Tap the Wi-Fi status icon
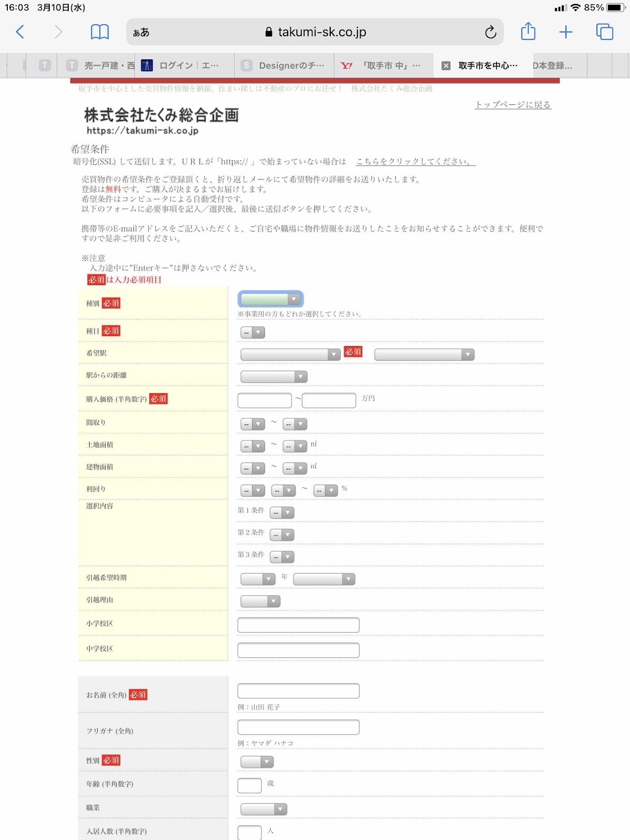630x840 pixels. (576, 7)
